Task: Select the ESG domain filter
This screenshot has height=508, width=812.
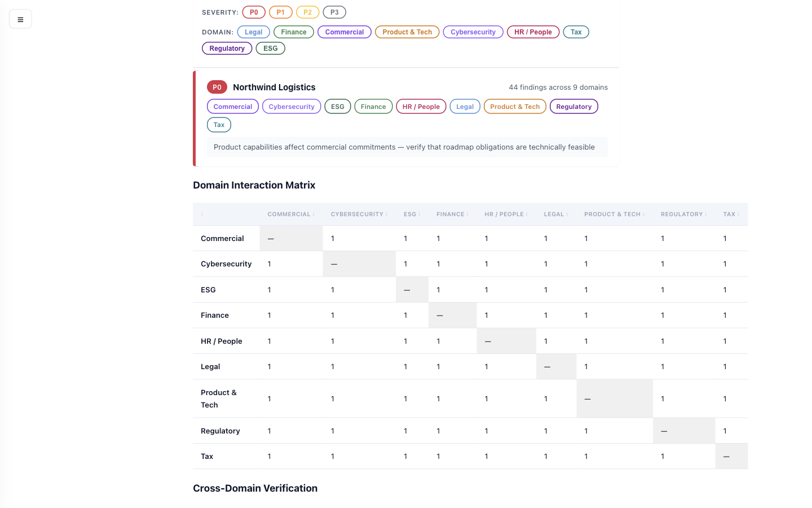Action: pyautogui.click(x=271, y=49)
